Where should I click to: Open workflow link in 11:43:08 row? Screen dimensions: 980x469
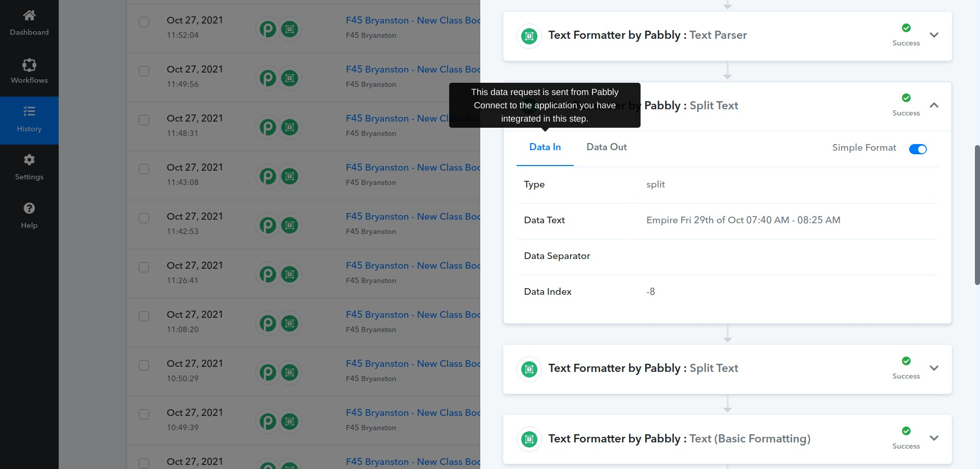pyautogui.click(x=413, y=168)
